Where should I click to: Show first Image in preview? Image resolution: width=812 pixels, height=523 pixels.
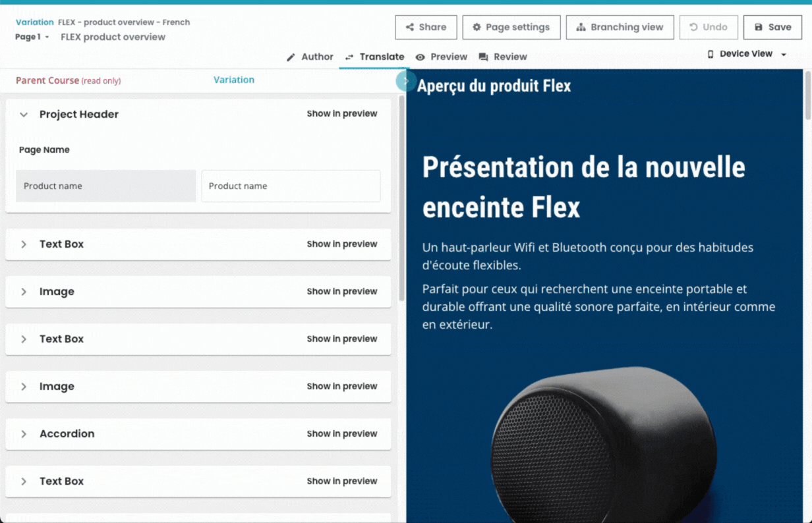point(341,292)
